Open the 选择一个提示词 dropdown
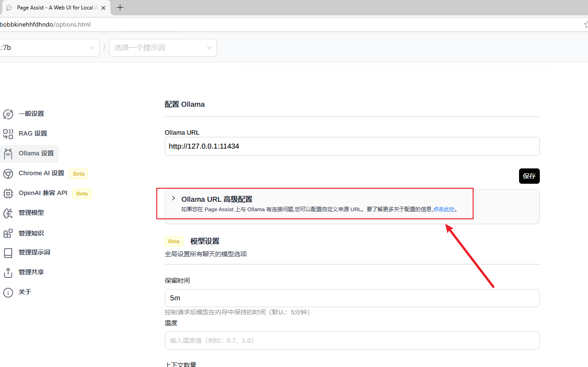Viewport: 588px width, 367px height. (163, 48)
